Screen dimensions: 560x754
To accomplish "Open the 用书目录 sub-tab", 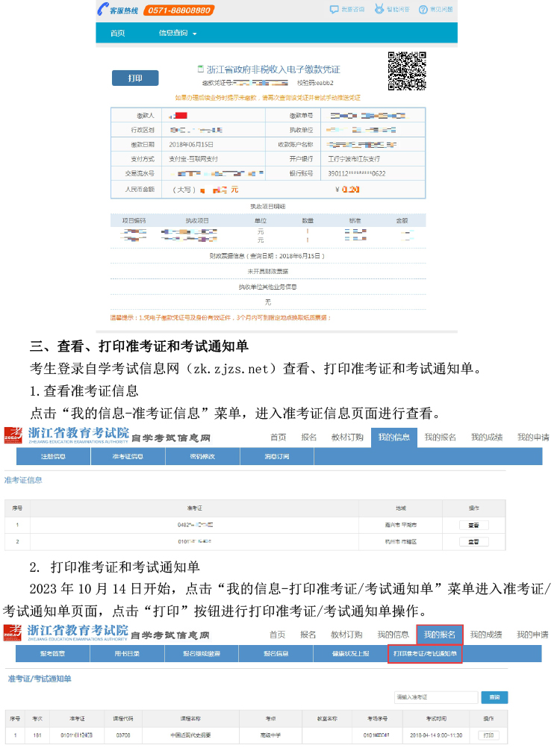I will pos(127,654).
